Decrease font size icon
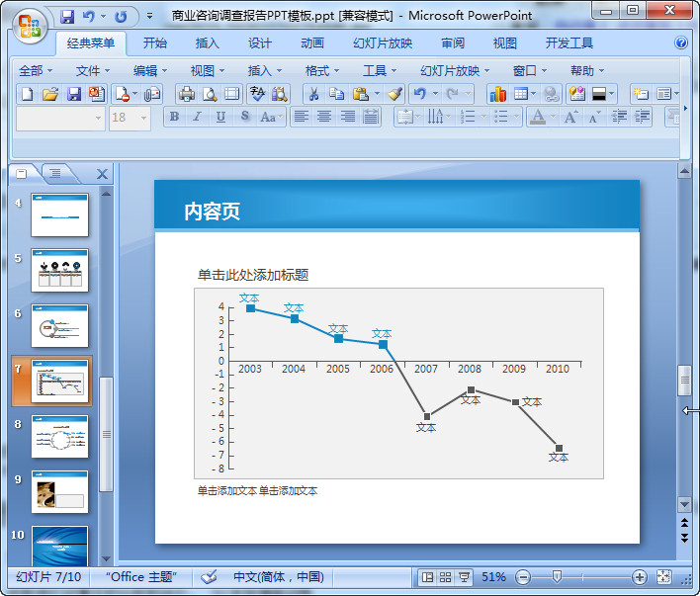This screenshot has width=700, height=596. click(x=594, y=117)
